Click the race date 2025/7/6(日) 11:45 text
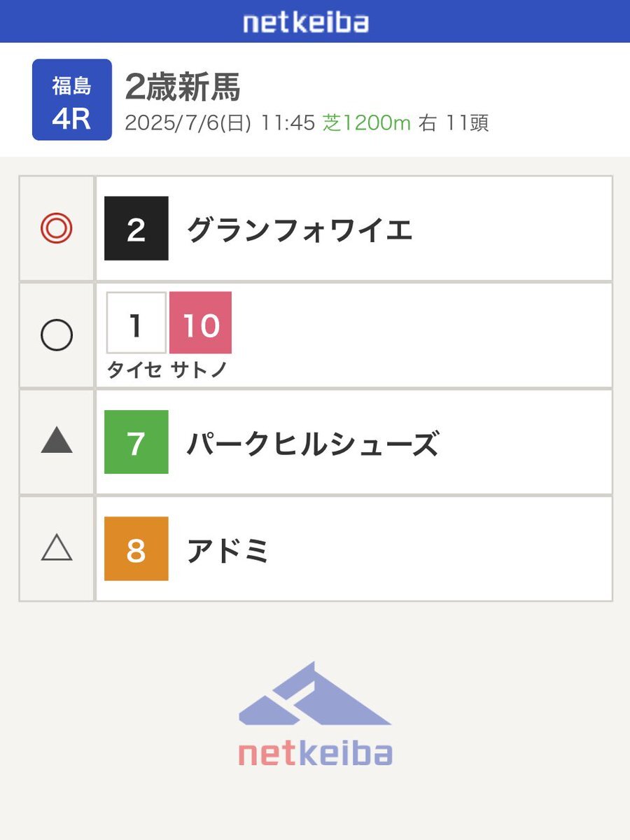Screen dimensions: 630x840 pos(220,123)
